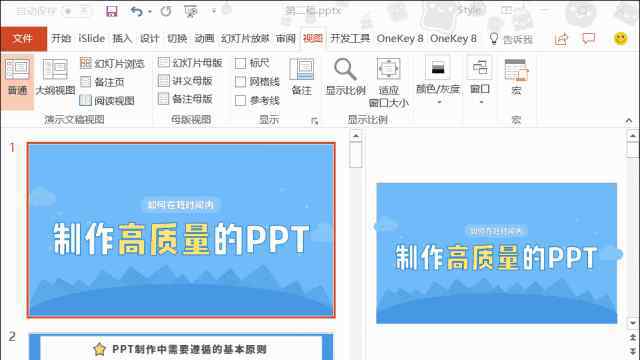Open the 文件 menu
Screen dimensions: 640x360
pos(23,39)
